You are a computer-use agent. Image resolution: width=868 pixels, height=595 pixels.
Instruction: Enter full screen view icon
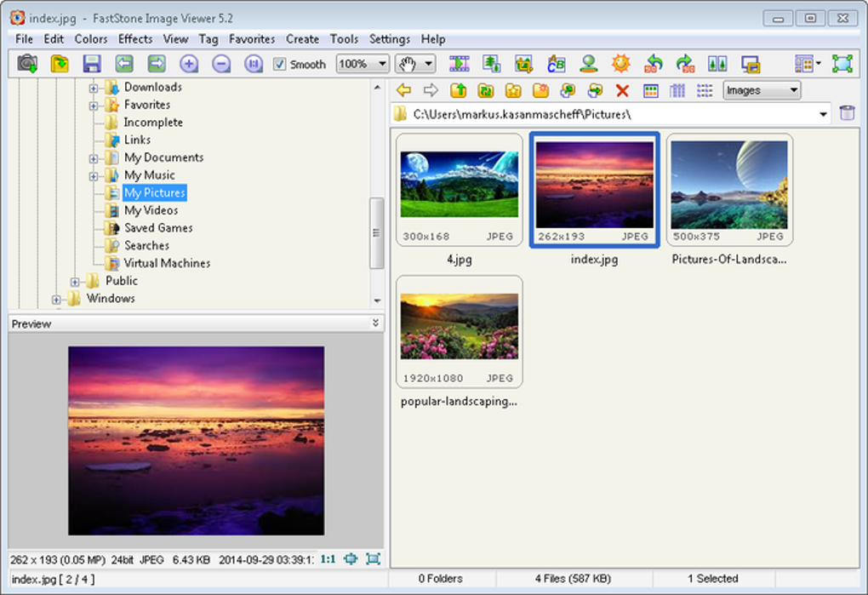click(x=842, y=64)
